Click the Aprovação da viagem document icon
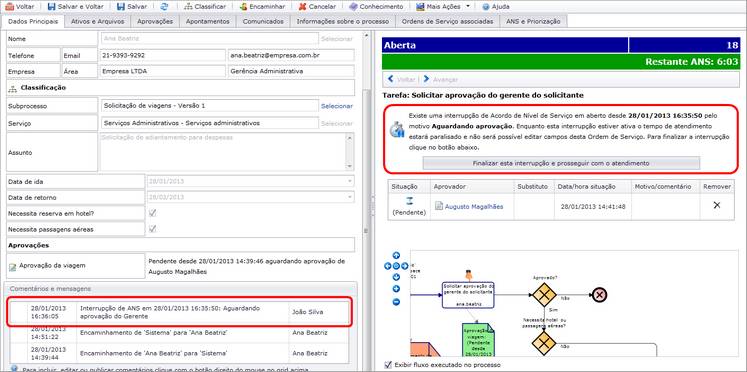This screenshot has width=747, height=372. click(12, 267)
